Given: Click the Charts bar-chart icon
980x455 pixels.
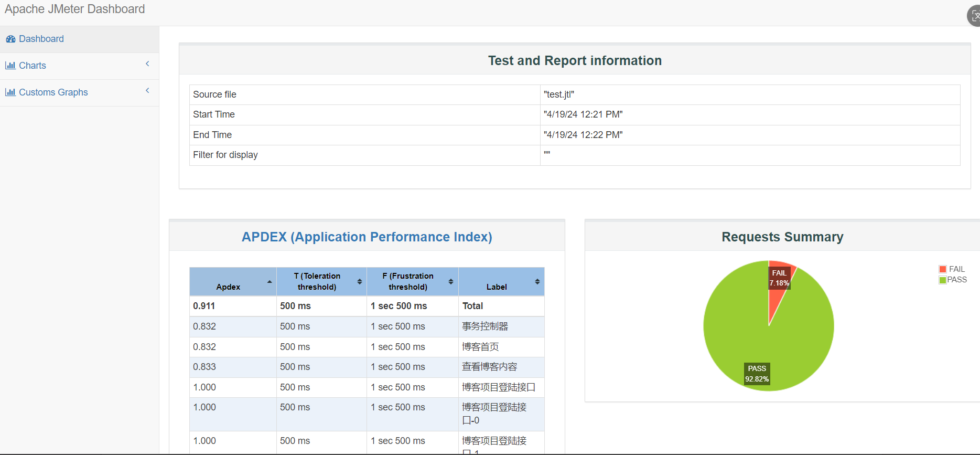Looking at the screenshot, I should pyautogui.click(x=10, y=66).
